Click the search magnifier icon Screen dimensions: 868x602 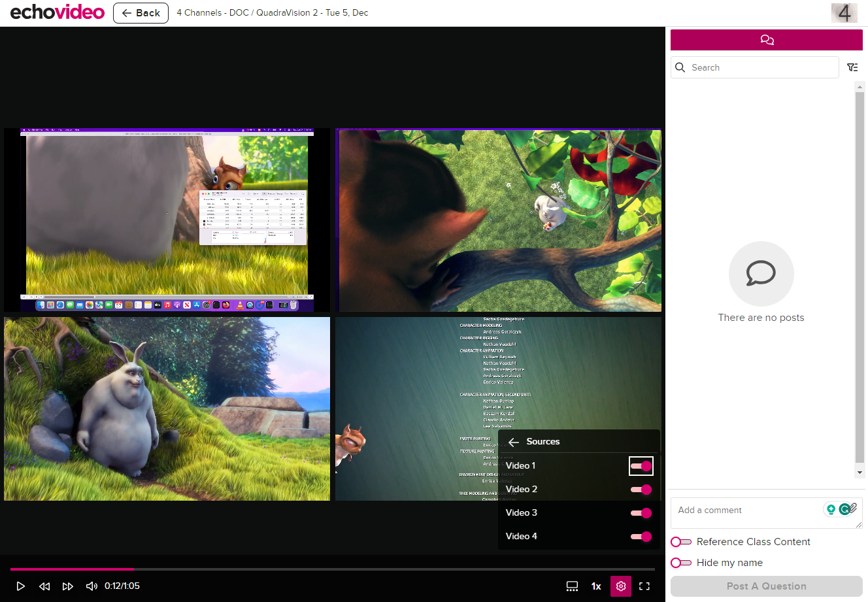tap(680, 67)
